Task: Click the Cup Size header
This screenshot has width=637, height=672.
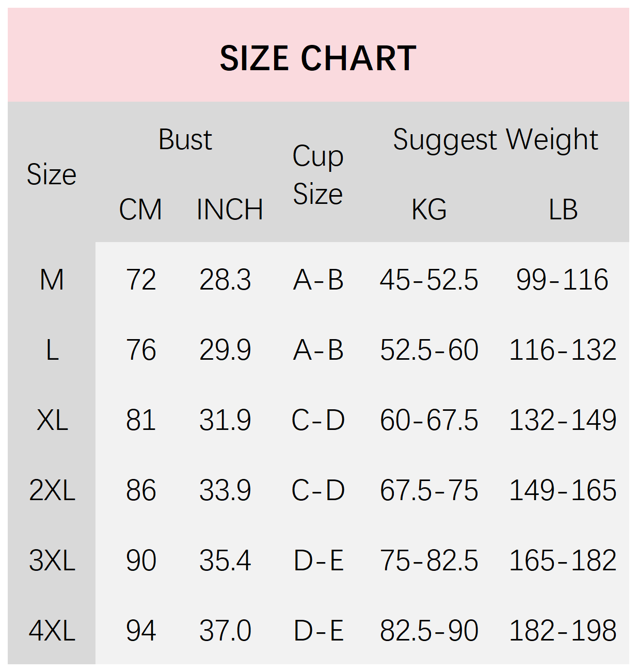Action: (318, 174)
